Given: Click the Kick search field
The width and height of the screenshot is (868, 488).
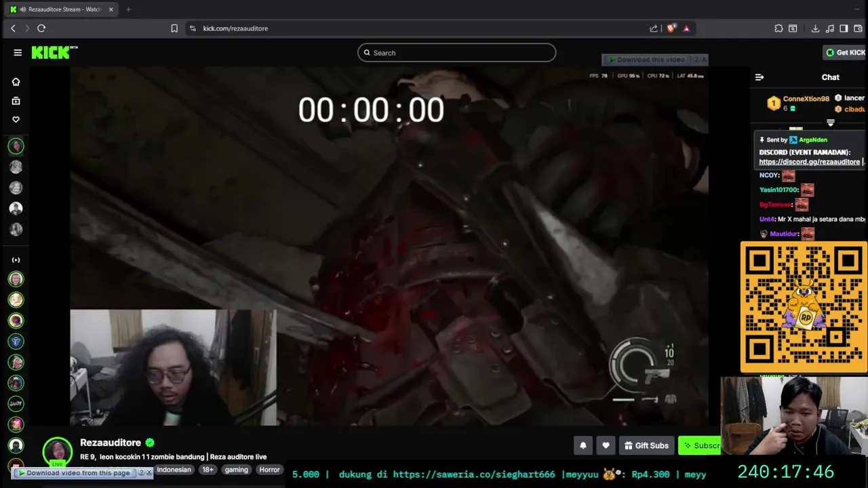Looking at the screenshot, I should point(456,53).
